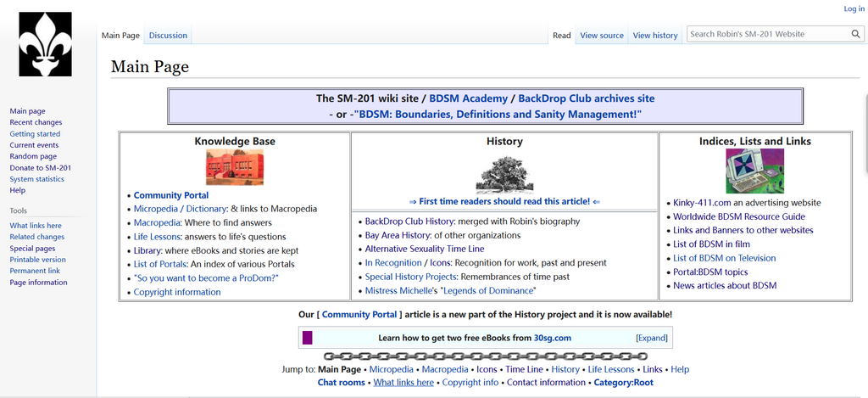Click the Log in link

[854, 8]
